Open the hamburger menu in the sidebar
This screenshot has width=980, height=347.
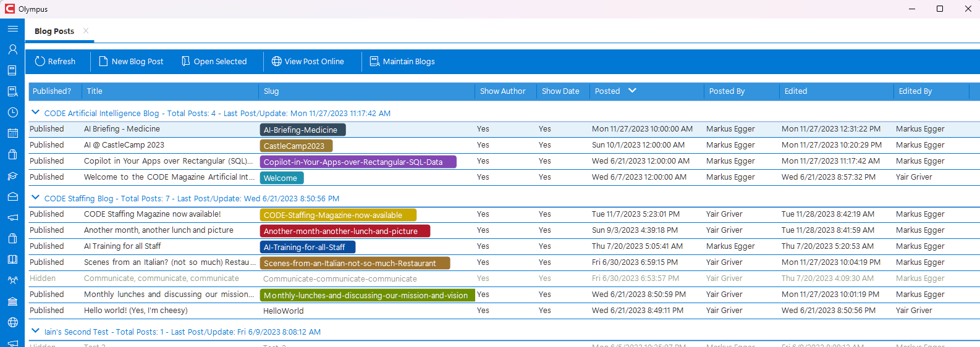[x=12, y=28]
